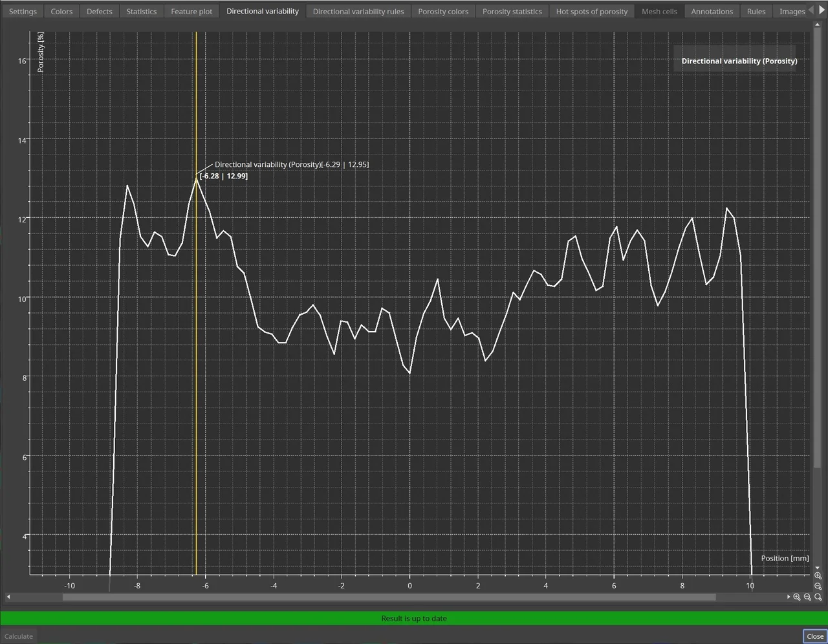Click the Calculate button

[x=19, y=636]
